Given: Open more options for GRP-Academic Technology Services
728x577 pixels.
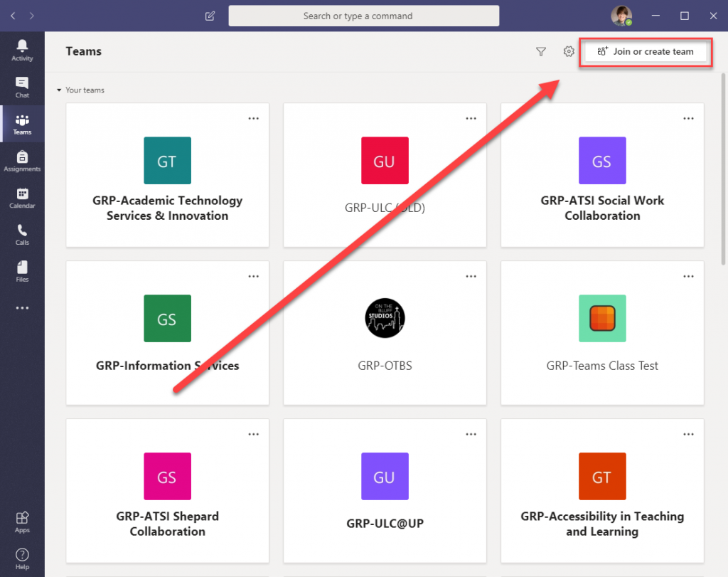Looking at the screenshot, I should pos(254,119).
